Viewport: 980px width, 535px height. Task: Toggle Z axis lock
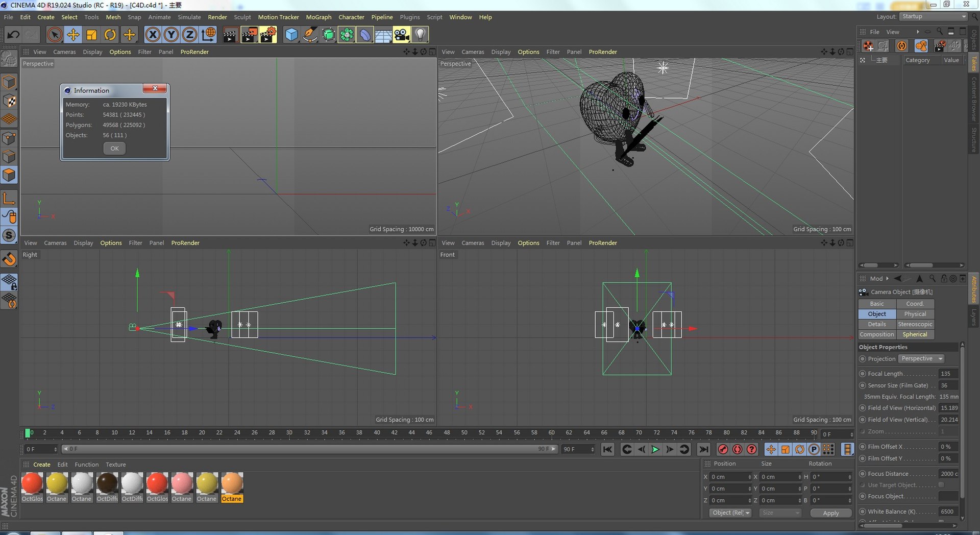coord(189,35)
